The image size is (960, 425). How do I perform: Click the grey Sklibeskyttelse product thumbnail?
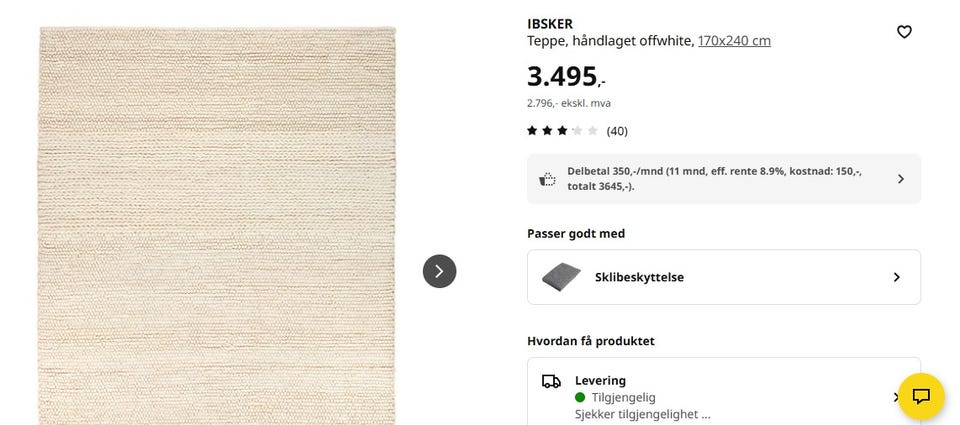[x=561, y=277]
